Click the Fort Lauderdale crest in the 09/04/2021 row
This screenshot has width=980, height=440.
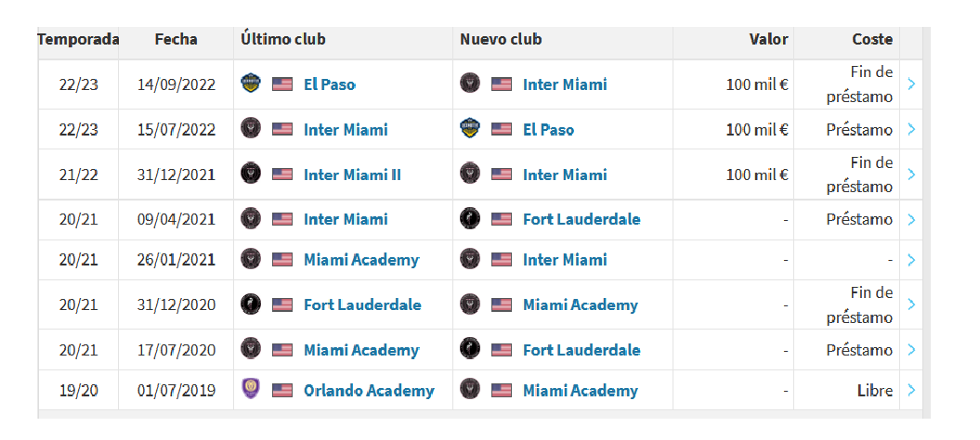tap(469, 219)
